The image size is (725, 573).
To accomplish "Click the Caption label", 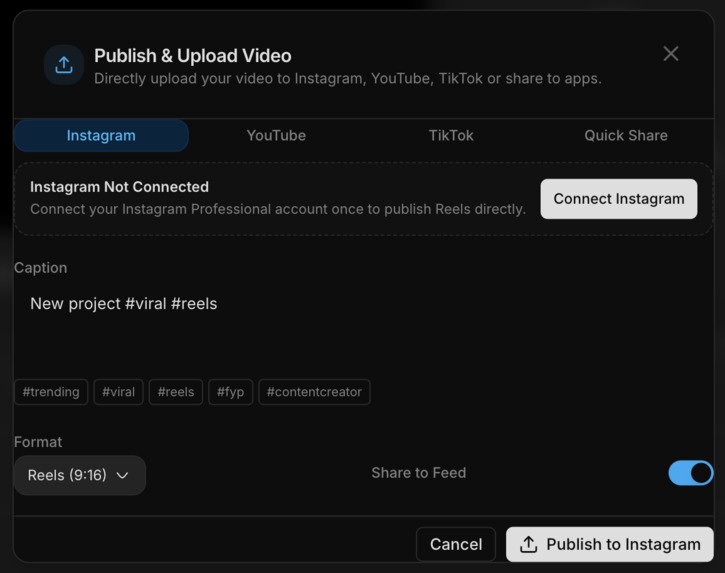I will pyautogui.click(x=41, y=268).
